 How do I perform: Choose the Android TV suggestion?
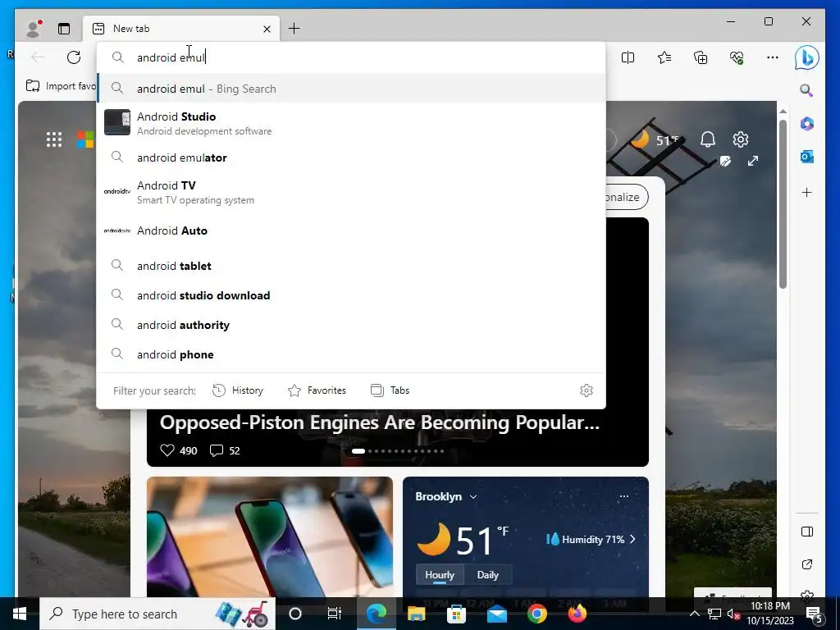[x=351, y=192]
